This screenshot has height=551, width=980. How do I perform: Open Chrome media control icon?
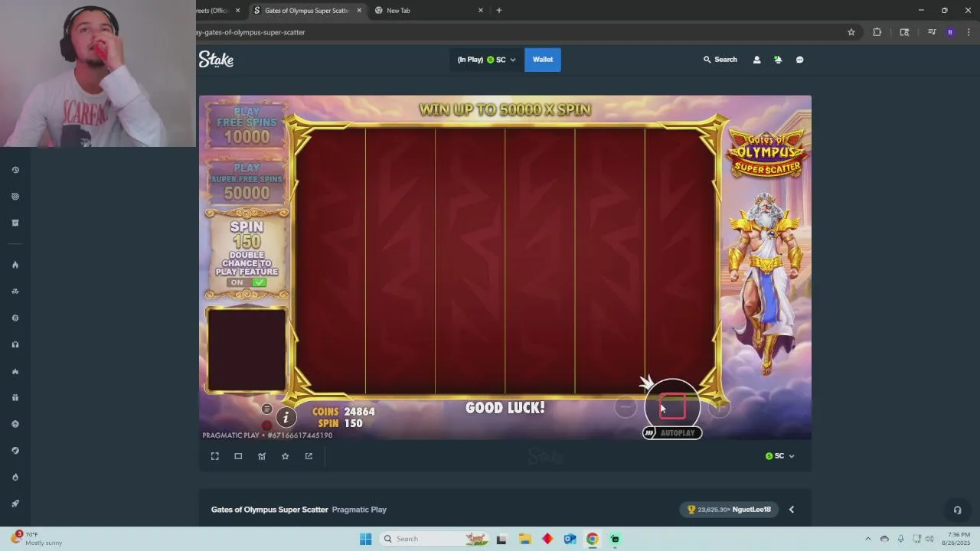[x=932, y=32]
